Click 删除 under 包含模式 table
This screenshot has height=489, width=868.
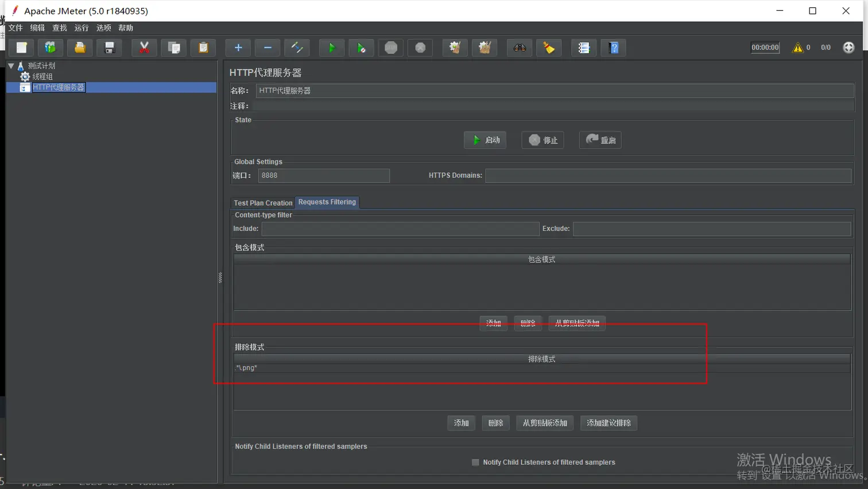pyautogui.click(x=528, y=323)
